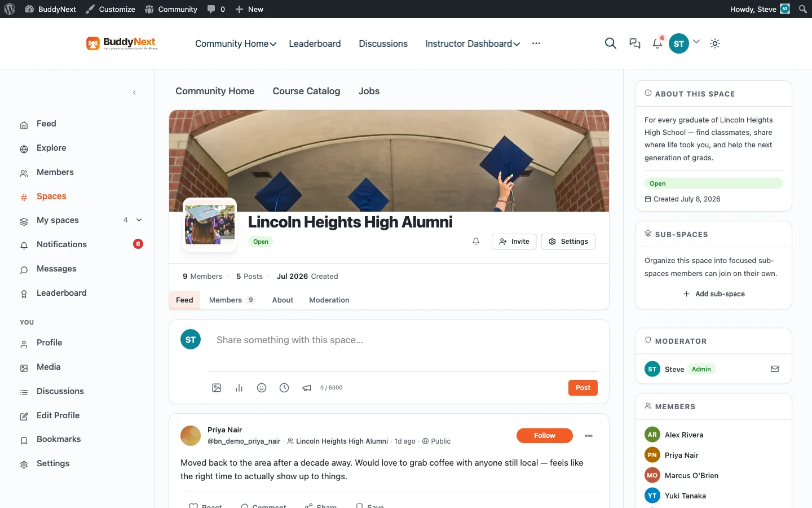The image size is (812, 508).
Task: Click the Invite button
Action: pos(514,242)
